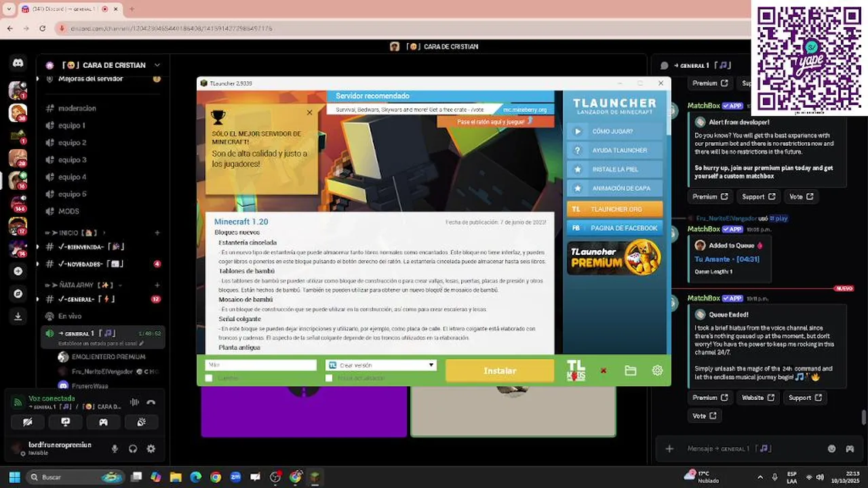Click the browser address bar

[x=400, y=28]
